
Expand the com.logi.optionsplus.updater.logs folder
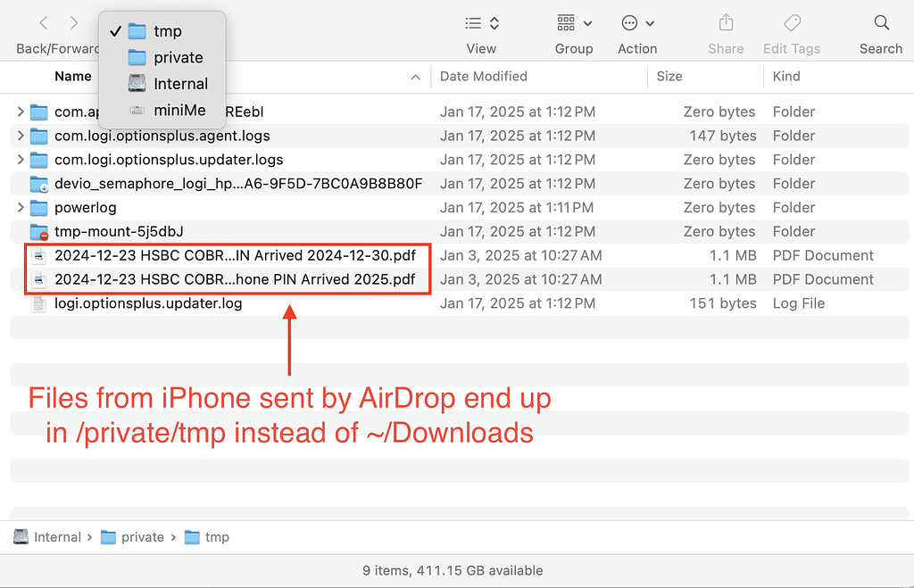(21, 160)
